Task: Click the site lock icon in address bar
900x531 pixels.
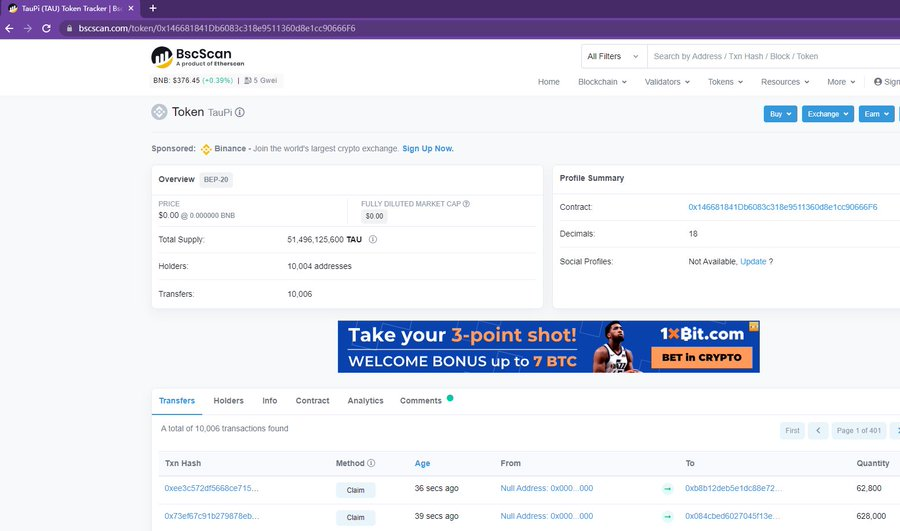Action: 69,28
